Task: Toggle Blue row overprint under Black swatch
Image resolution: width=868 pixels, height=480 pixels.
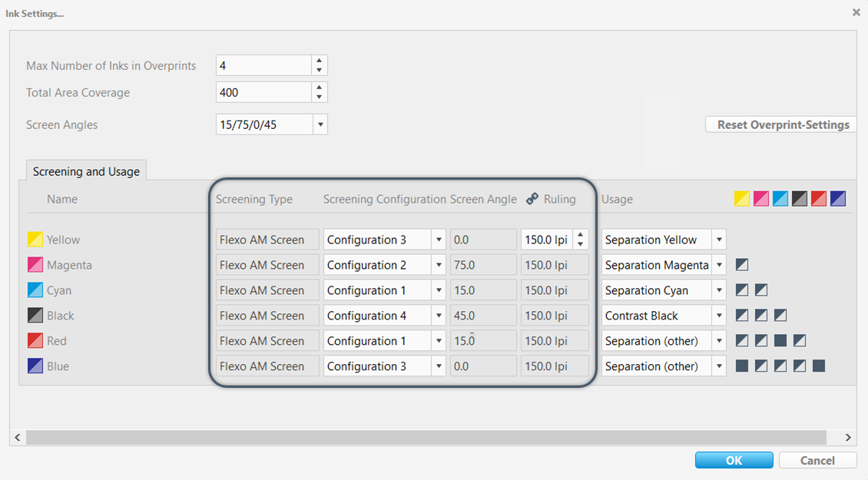Action: [x=800, y=366]
